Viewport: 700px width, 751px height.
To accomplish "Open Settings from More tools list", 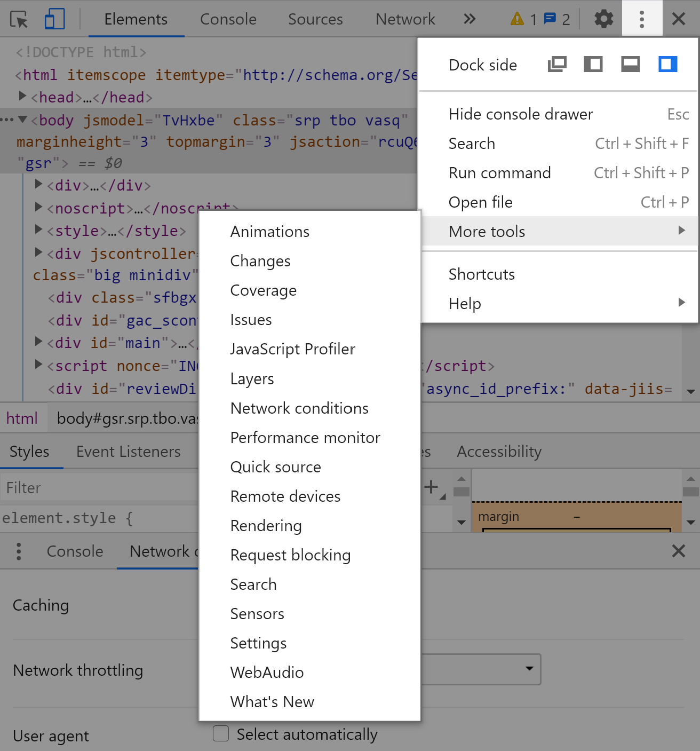I will (x=309, y=643).
